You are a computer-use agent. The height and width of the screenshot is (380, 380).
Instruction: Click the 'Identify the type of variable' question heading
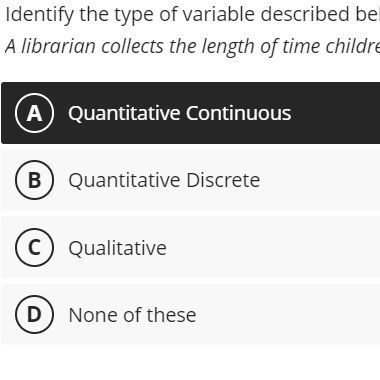pyautogui.click(x=193, y=15)
